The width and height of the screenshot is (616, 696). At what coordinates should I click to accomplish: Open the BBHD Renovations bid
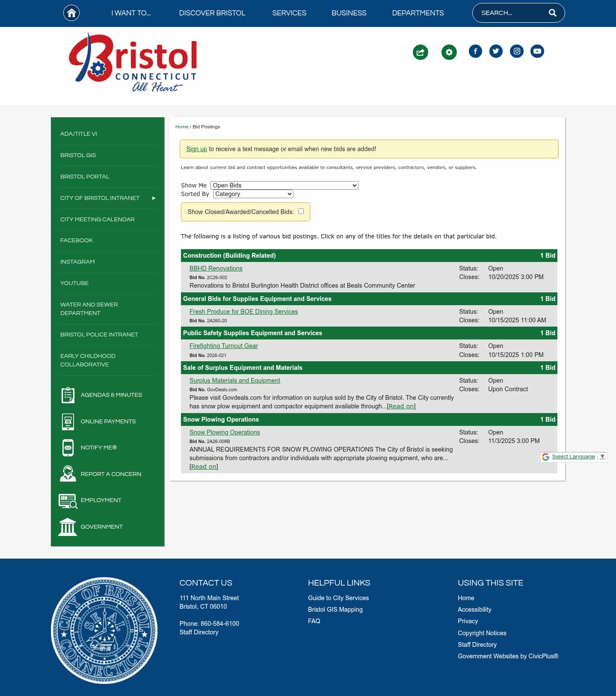pos(216,268)
